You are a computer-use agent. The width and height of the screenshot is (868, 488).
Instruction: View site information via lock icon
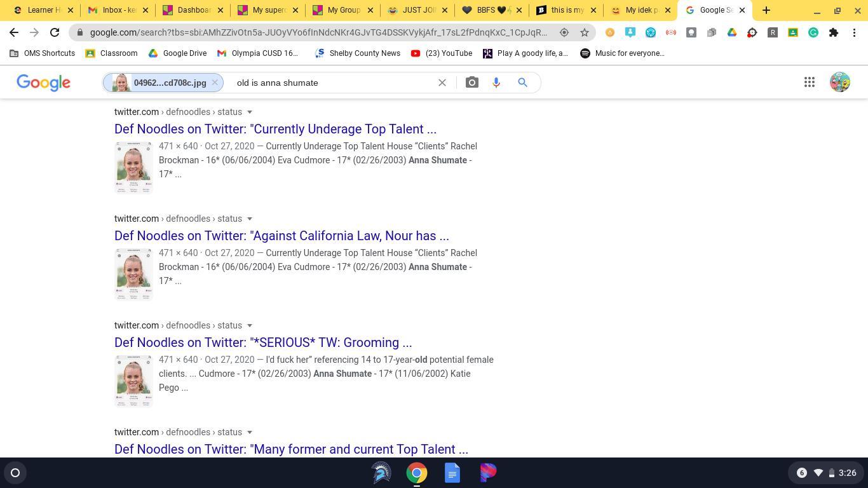(79, 32)
